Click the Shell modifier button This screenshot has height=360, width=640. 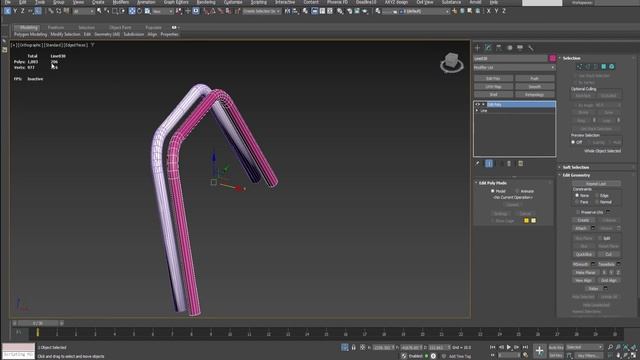[493, 95]
